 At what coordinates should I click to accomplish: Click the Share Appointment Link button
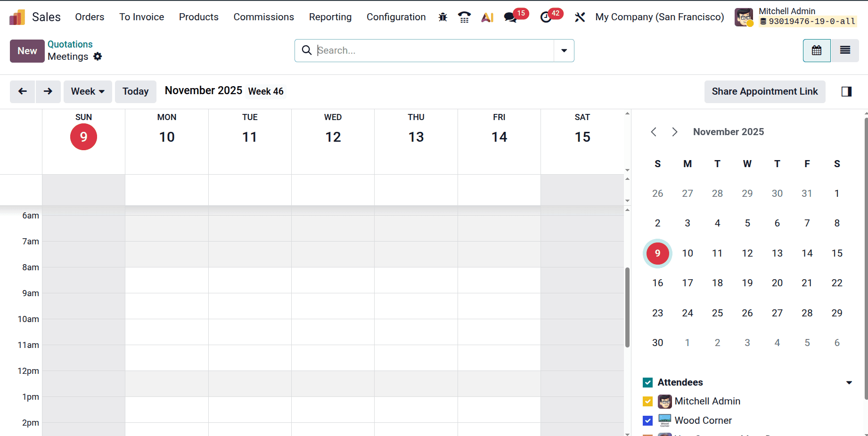coord(764,91)
